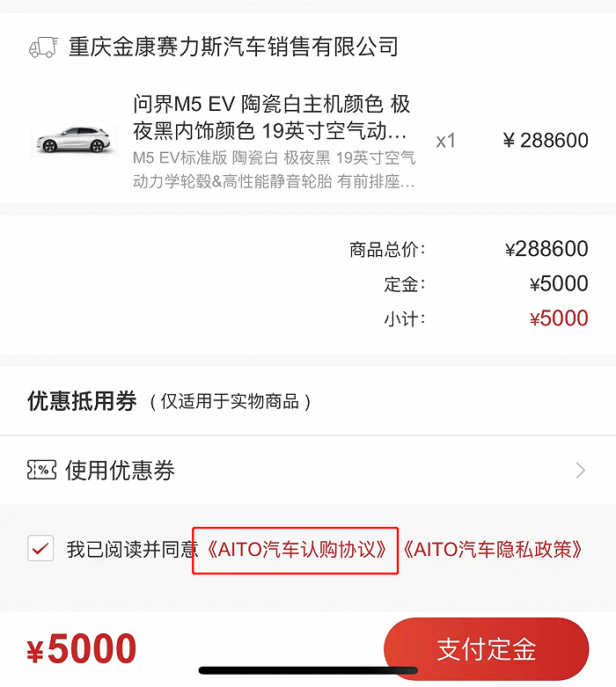The image size is (616, 687).
Task: Expand coupon options with the right chevron
Action: [x=580, y=471]
